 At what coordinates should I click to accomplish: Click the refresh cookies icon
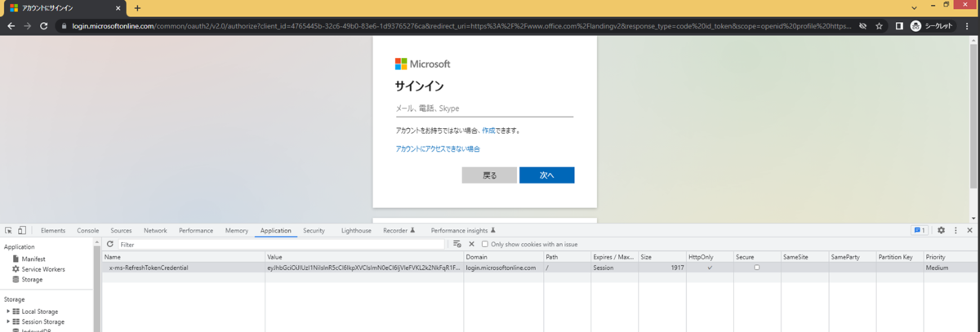point(110,244)
